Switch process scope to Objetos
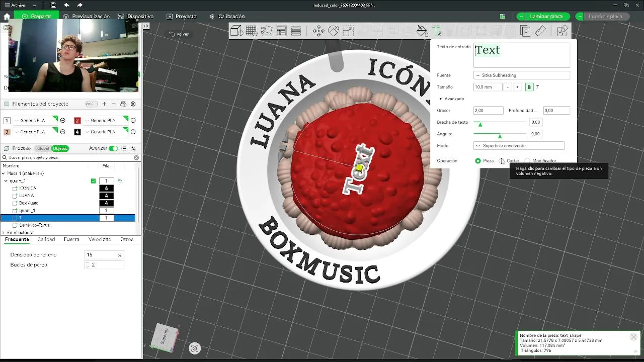644x362 pixels. 60,148
